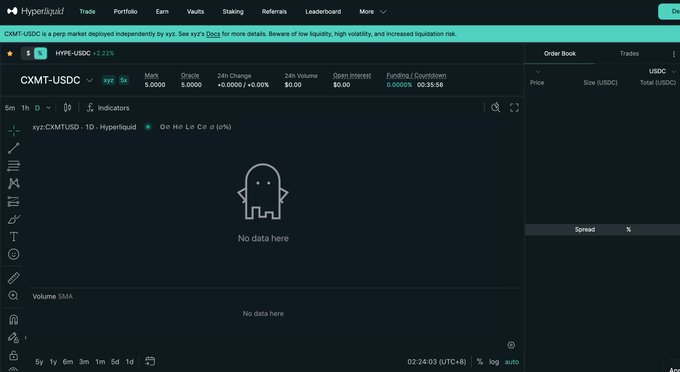Switch to the Trades tab

[629, 54]
